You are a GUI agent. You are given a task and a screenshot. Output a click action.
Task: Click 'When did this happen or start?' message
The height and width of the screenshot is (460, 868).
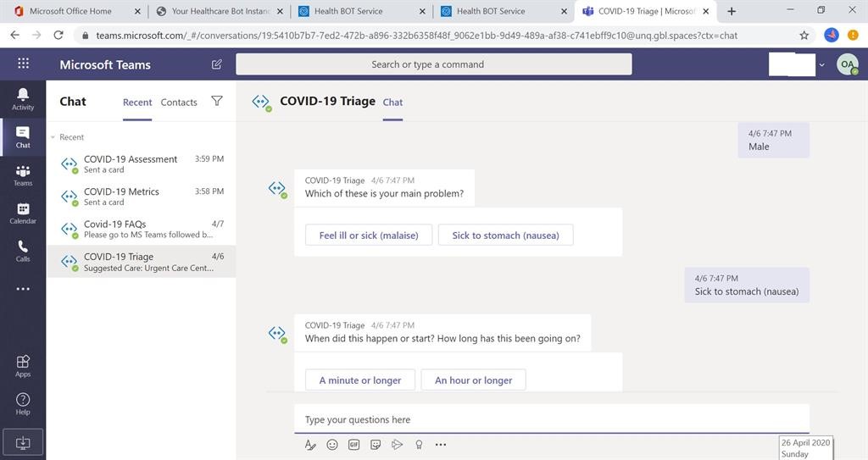pyautogui.click(x=442, y=339)
